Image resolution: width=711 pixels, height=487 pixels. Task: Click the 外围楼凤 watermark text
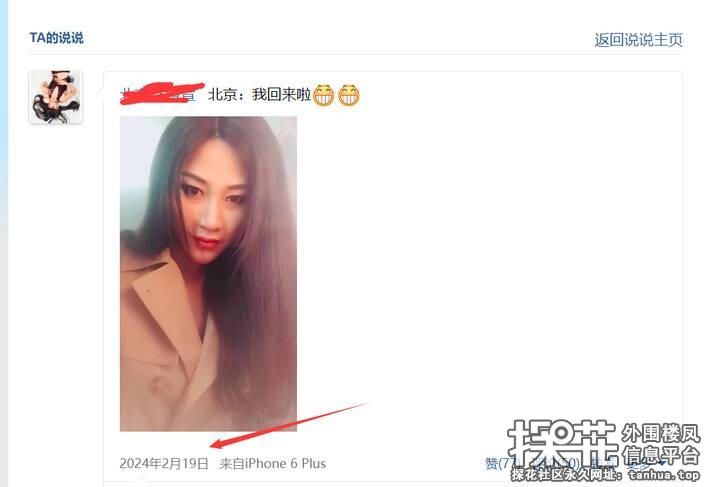click(x=660, y=433)
